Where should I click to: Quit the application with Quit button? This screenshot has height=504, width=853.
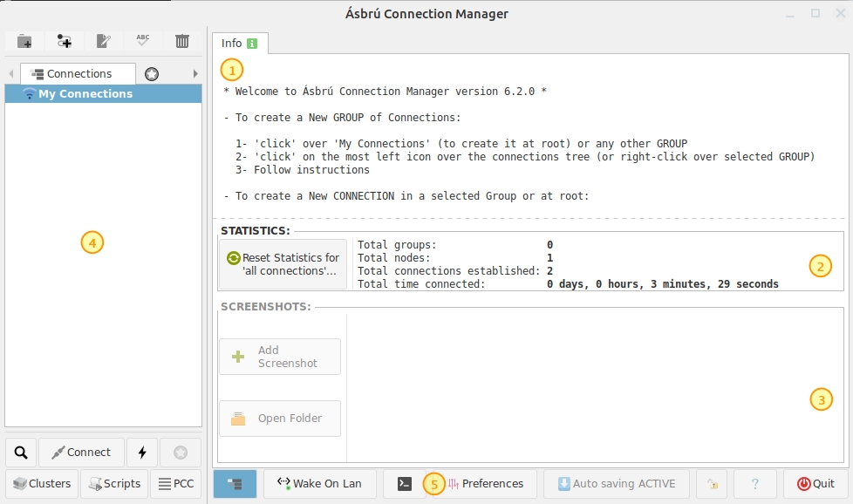point(815,484)
